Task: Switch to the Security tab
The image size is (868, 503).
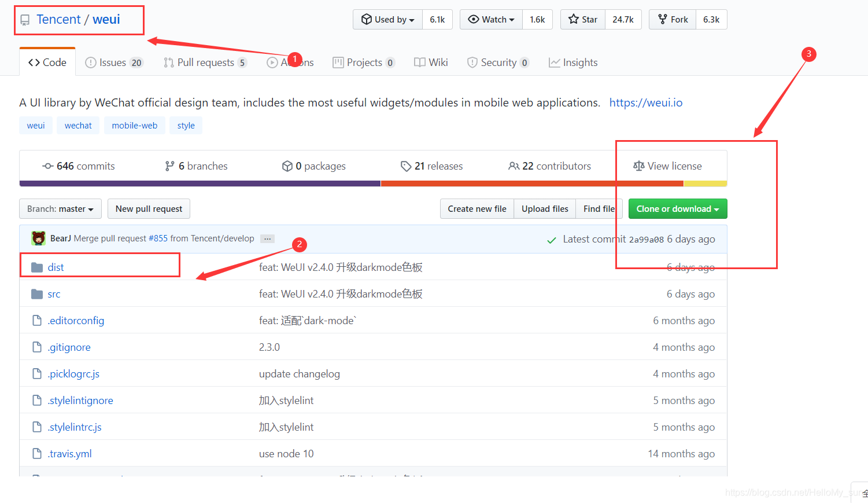Action: (x=498, y=62)
